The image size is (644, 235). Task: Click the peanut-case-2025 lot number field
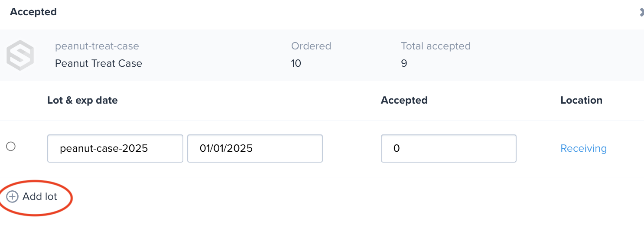coord(115,148)
